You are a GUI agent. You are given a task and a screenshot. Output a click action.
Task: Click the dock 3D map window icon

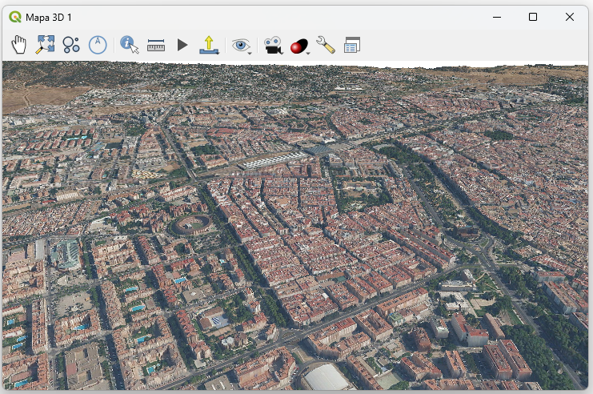click(352, 45)
